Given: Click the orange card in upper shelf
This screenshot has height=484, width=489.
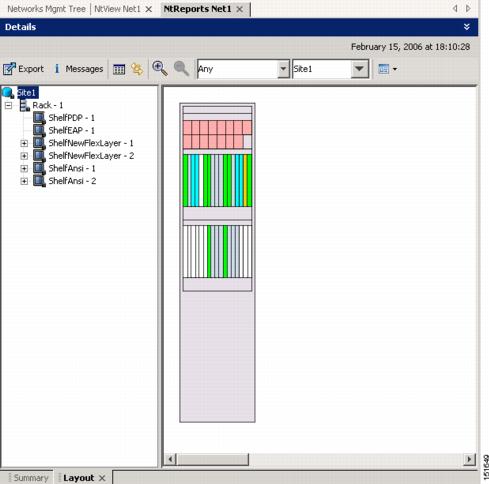Looking at the screenshot, I should click(x=245, y=180).
